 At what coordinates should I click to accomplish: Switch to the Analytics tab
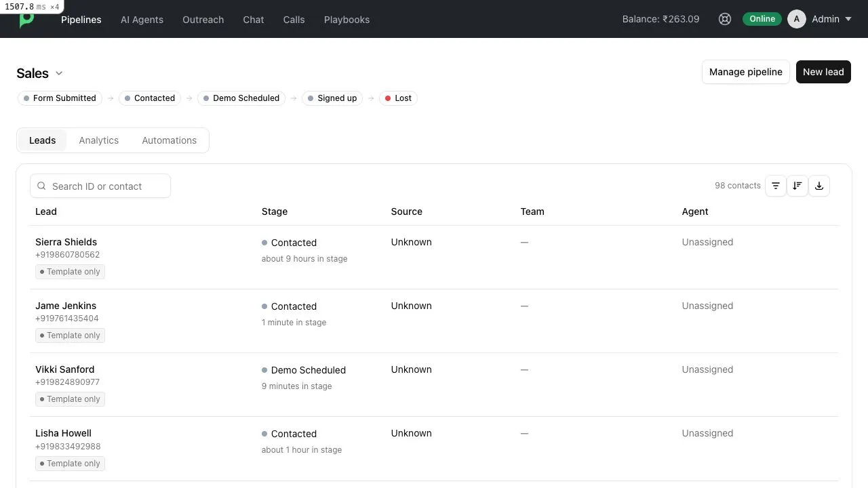point(99,140)
